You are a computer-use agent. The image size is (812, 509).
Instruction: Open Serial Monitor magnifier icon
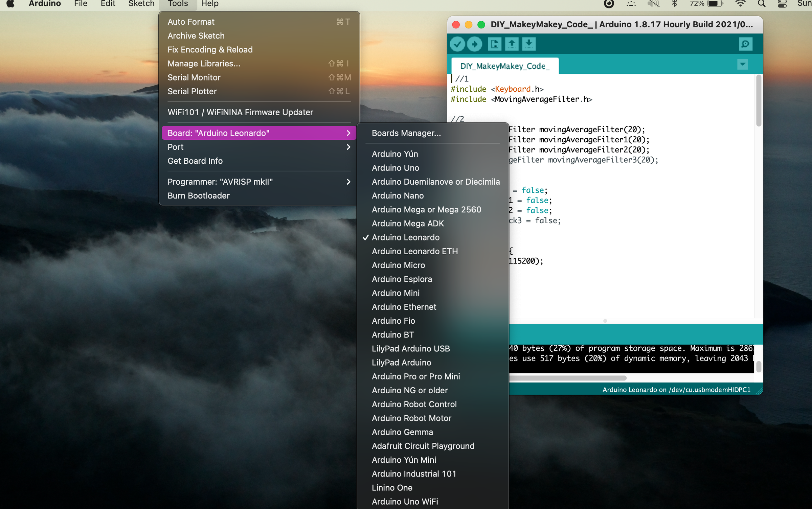(745, 44)
